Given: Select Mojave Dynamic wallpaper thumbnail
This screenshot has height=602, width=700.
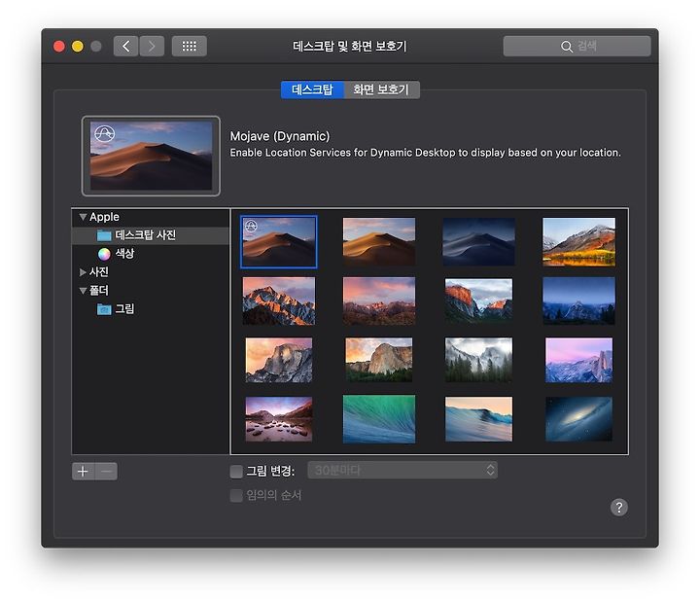Looking at the screenshot, I should (x=279, y=241).
